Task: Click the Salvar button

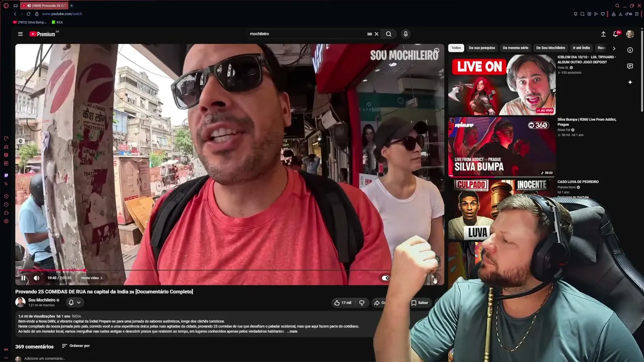Action: [420, 303]
